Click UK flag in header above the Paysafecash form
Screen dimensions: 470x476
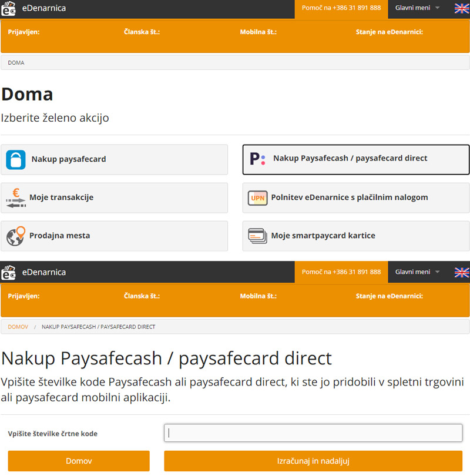coord(462,272)
